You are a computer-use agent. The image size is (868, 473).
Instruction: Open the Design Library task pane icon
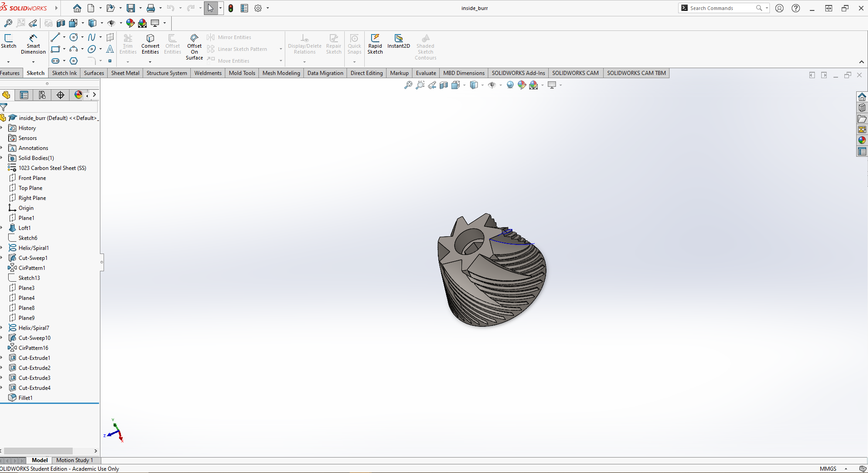coord(862,108)
